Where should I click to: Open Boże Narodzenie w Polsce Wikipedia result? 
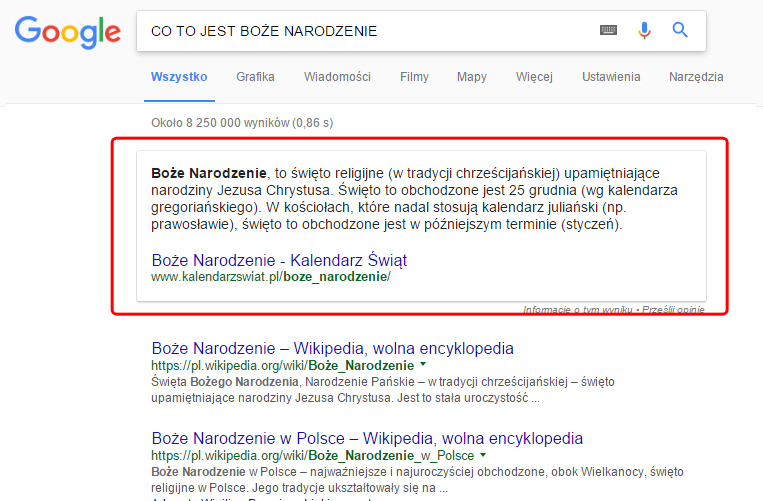[367, 439]
